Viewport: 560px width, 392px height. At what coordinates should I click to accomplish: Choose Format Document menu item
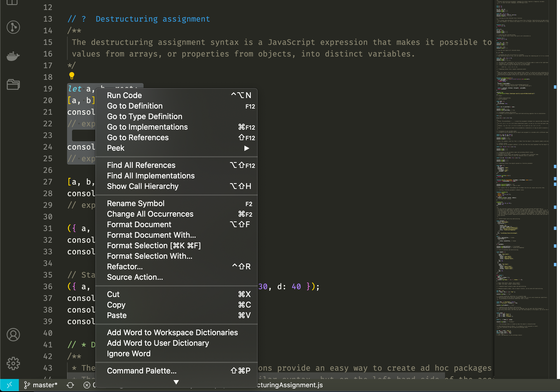(x=139, y=225)
